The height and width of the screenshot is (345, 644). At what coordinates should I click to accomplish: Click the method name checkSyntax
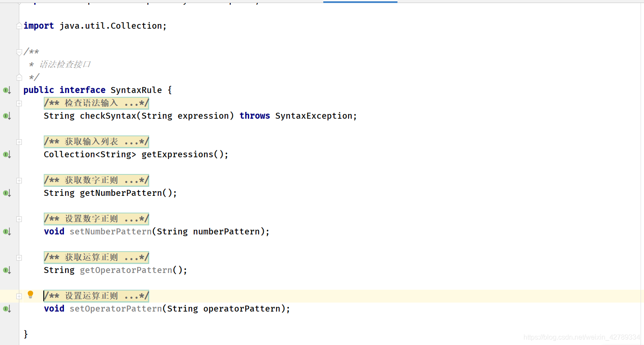(x=108, y=116)
